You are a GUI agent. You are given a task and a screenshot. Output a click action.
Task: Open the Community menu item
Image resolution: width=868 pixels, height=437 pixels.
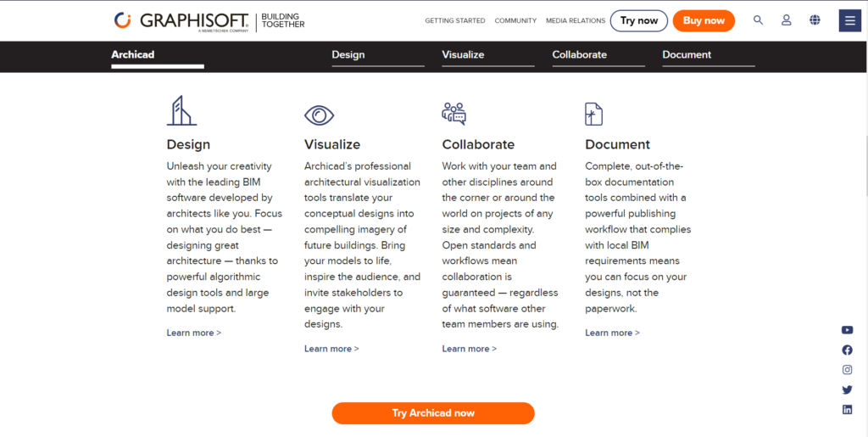tap(515, 20)
